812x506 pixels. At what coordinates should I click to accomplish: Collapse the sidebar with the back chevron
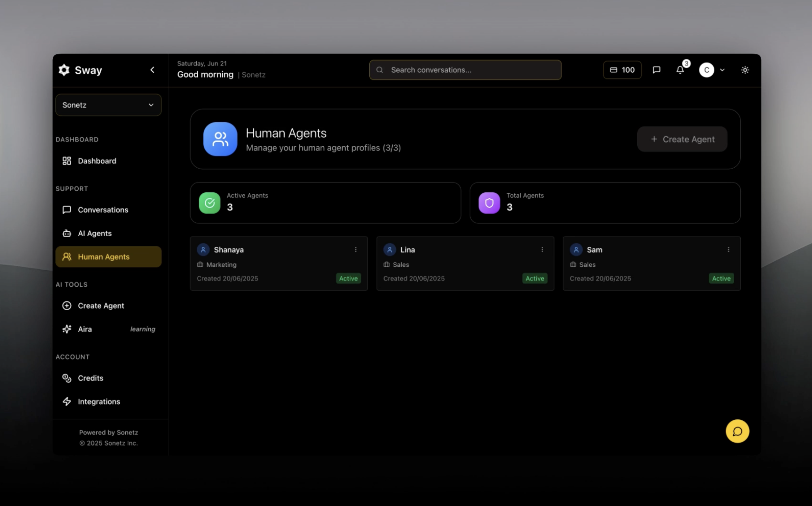tap(152, 70)
